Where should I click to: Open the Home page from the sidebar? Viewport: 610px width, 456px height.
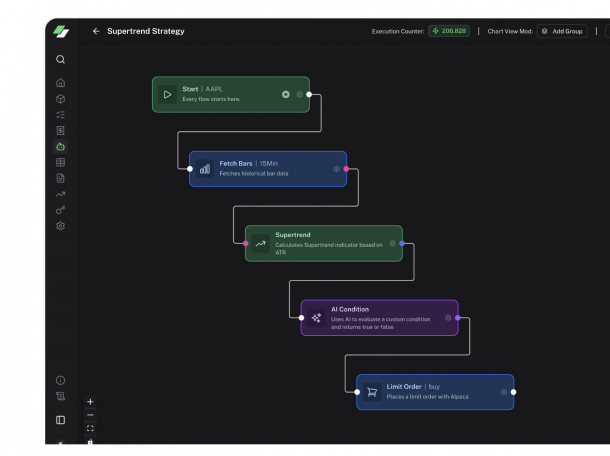tap(61, 83)
